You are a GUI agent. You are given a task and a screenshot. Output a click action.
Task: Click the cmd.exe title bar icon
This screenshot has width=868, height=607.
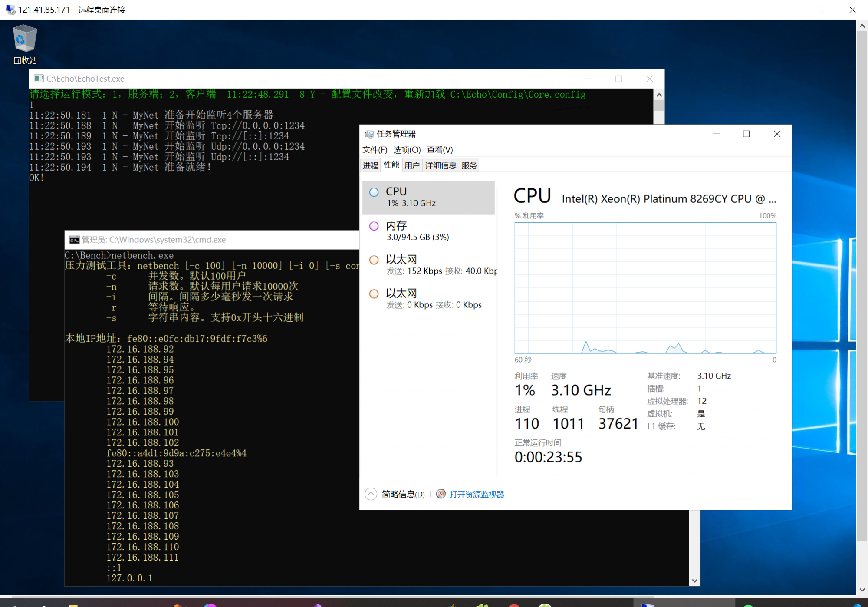[74, 240]
